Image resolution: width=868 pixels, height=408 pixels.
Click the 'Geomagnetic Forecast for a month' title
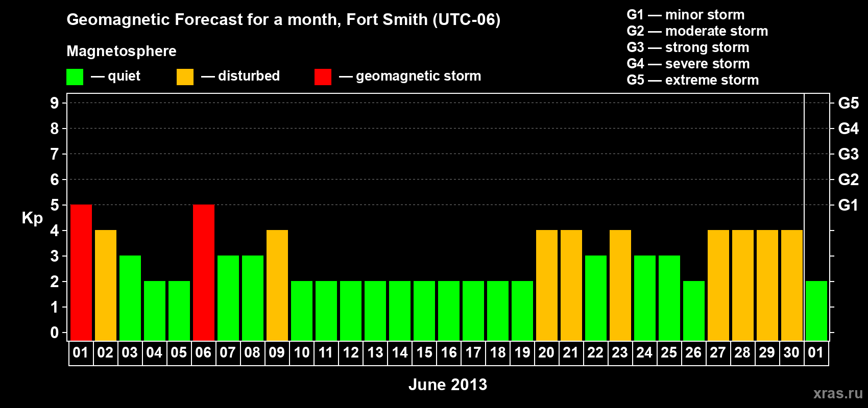[283, 20]
